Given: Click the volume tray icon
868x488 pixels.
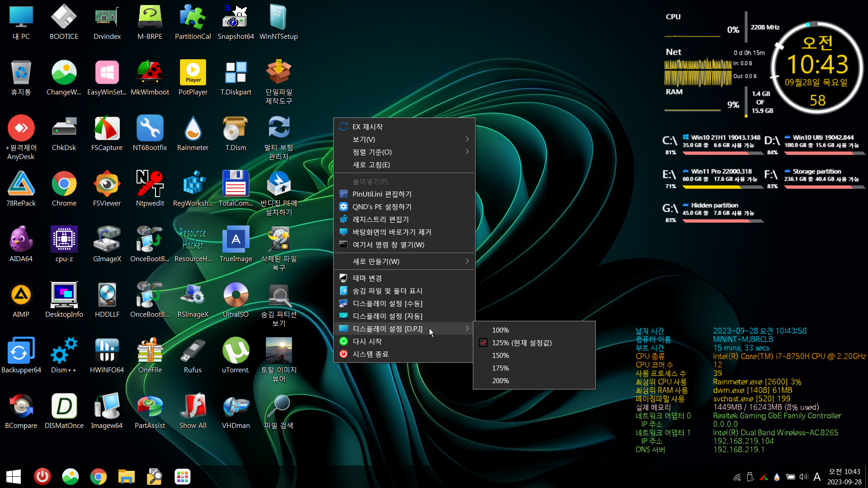Looking at the screenshot, I should 803,477.
